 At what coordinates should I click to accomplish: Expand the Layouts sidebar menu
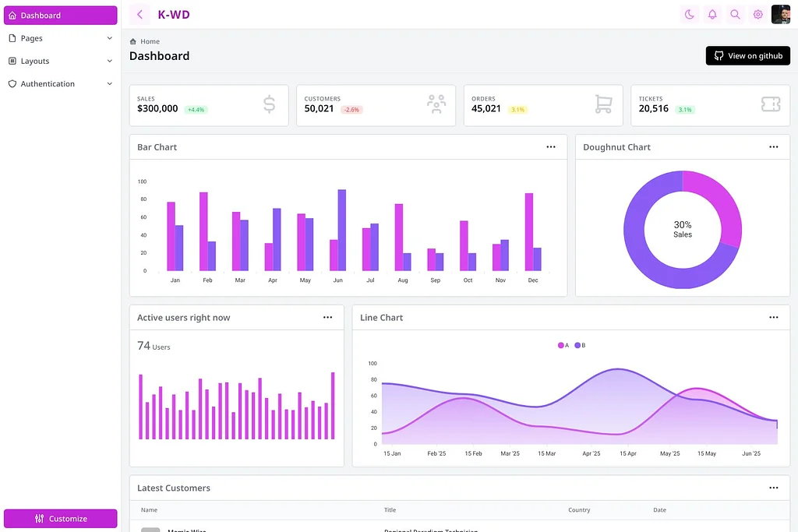coord(61,61)
